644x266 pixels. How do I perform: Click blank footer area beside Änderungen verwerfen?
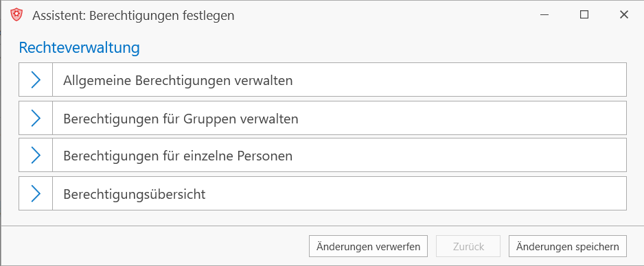(156, 246)
